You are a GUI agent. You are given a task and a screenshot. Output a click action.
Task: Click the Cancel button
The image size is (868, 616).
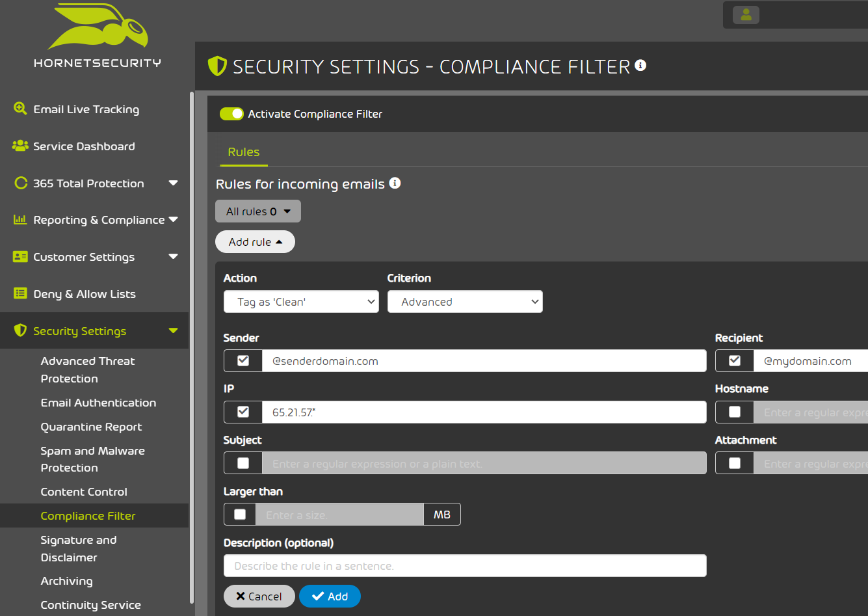(259, 596)
